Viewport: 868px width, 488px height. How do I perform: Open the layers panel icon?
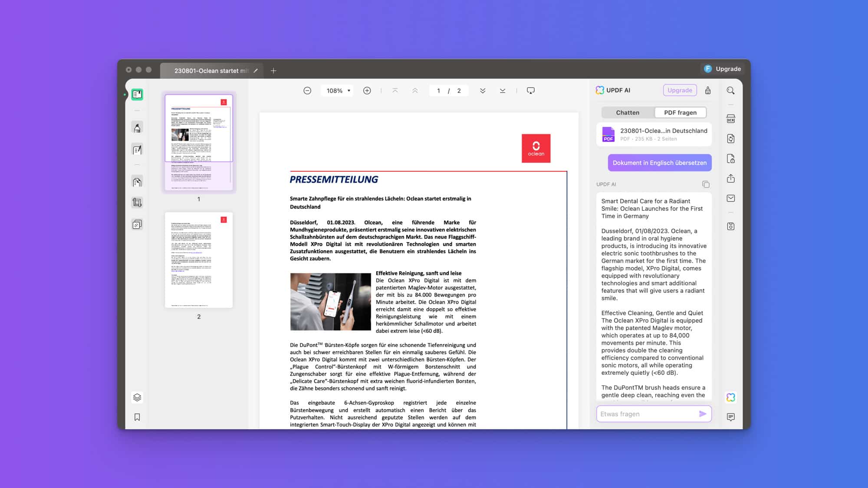tap(137, 397)
